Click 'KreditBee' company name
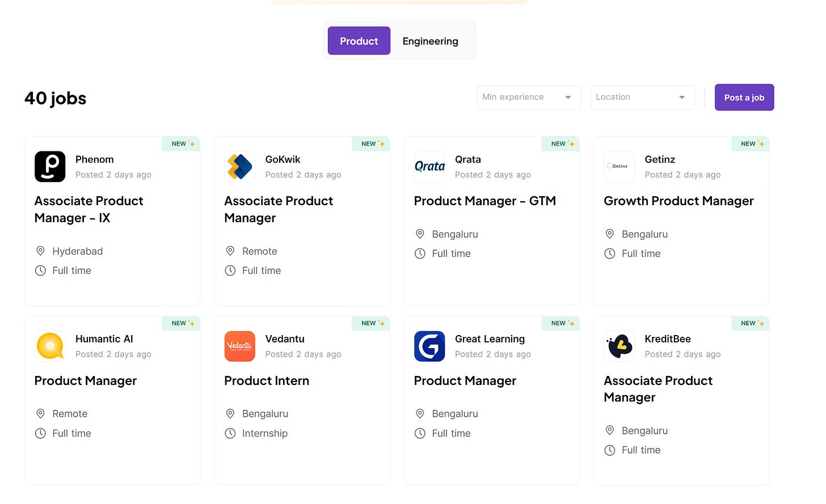 (x=668, y=339)
